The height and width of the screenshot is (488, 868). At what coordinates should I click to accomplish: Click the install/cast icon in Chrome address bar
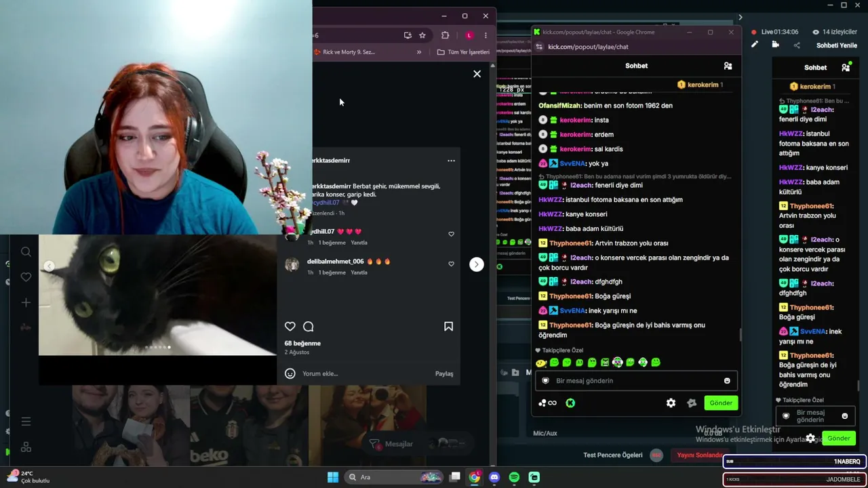(x=408, y=35)
